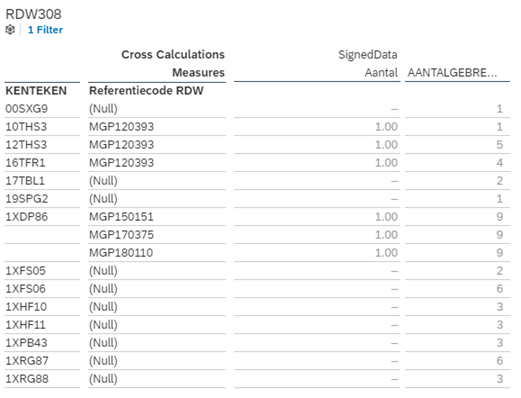Click the MGP180110 reference code
This screenshot has height=398, width=521.
pos(121,253)
